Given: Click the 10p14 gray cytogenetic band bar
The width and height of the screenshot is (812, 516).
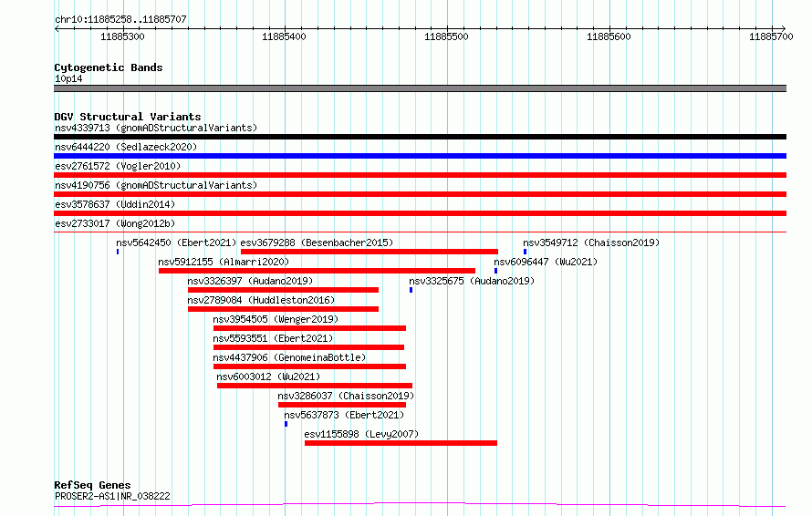Looking at the screenshot, I should click(420, 88).
